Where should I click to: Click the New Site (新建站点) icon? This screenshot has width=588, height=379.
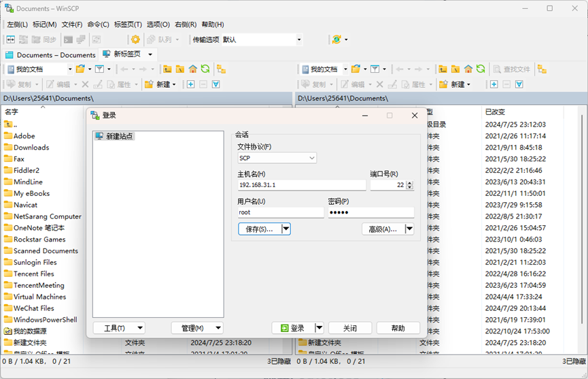[100, 136]
